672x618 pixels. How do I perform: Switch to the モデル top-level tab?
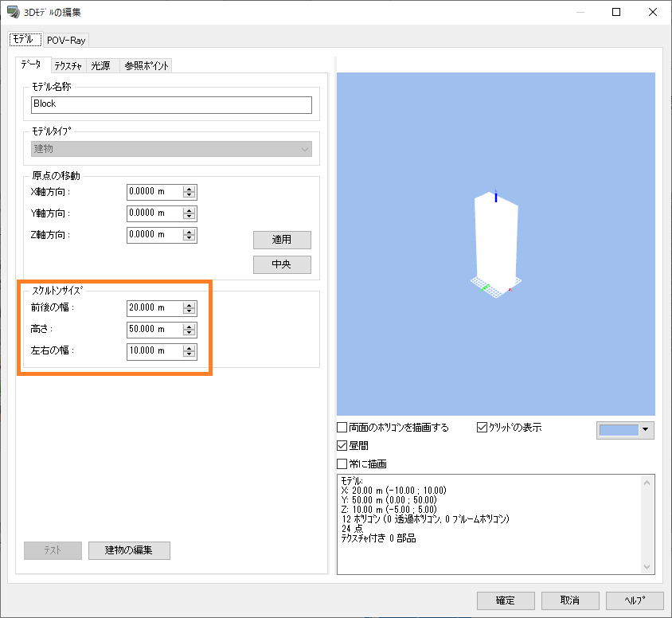(25, 40)
